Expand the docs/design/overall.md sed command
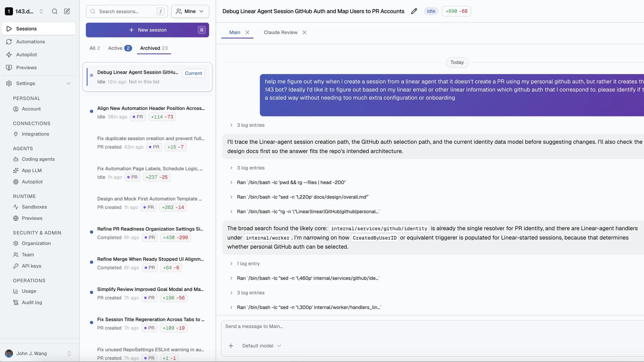 pyautogui.click(x=299, y=197)
